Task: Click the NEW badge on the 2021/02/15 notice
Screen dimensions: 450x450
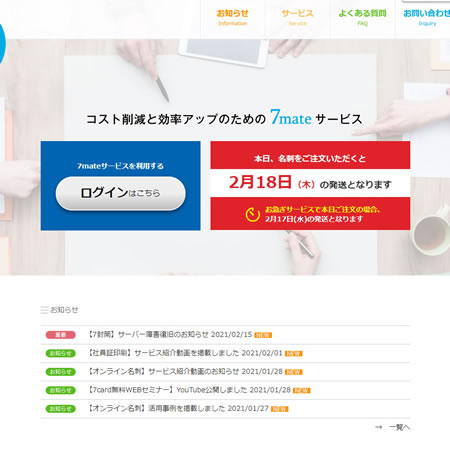Action: pos(263,335)
